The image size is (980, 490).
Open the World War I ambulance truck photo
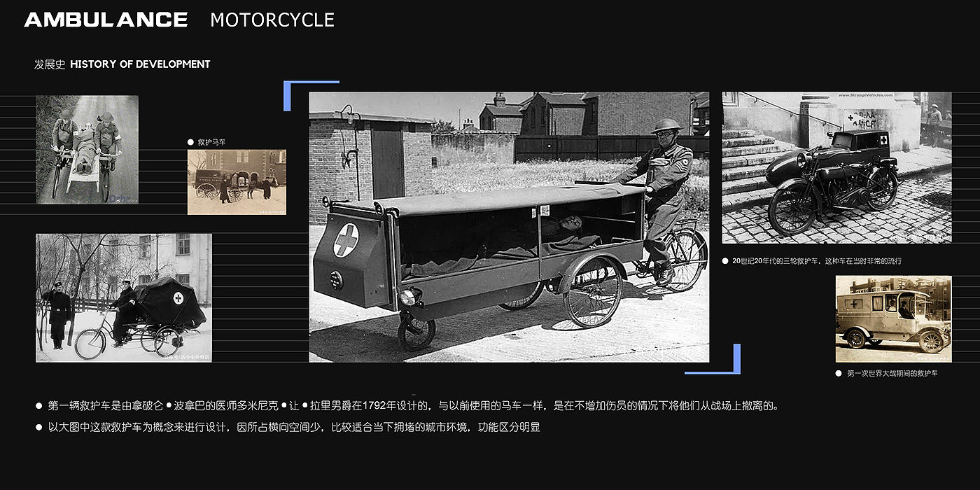[x=893, y=319]
